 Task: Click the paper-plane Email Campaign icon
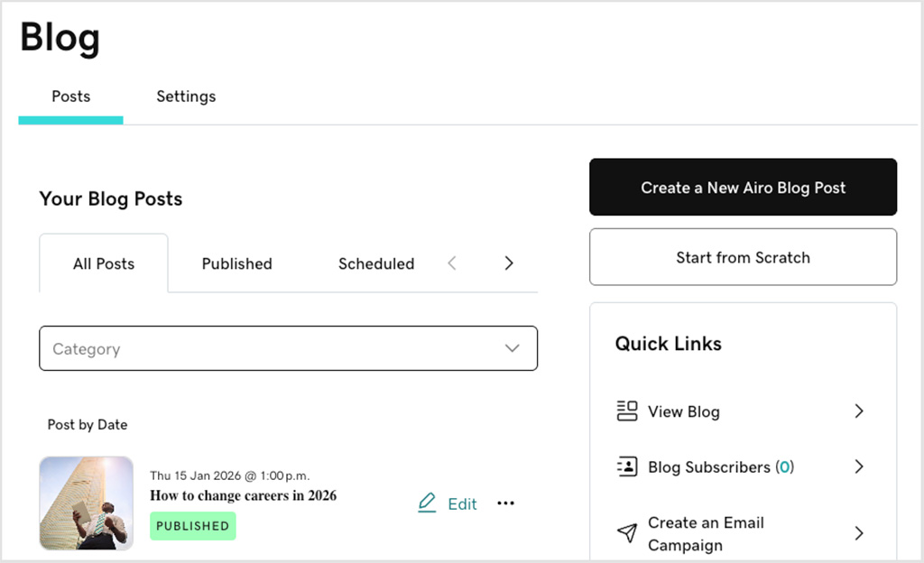627,532
